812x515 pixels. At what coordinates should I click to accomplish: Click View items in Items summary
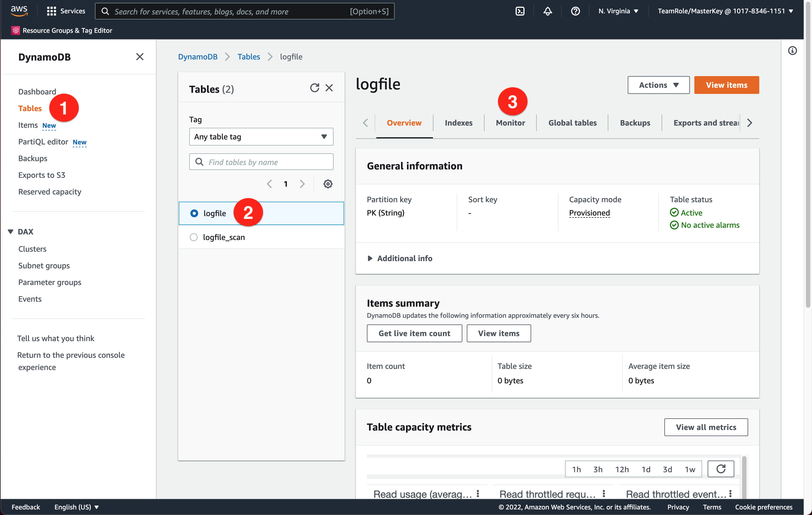click(499, 333)
